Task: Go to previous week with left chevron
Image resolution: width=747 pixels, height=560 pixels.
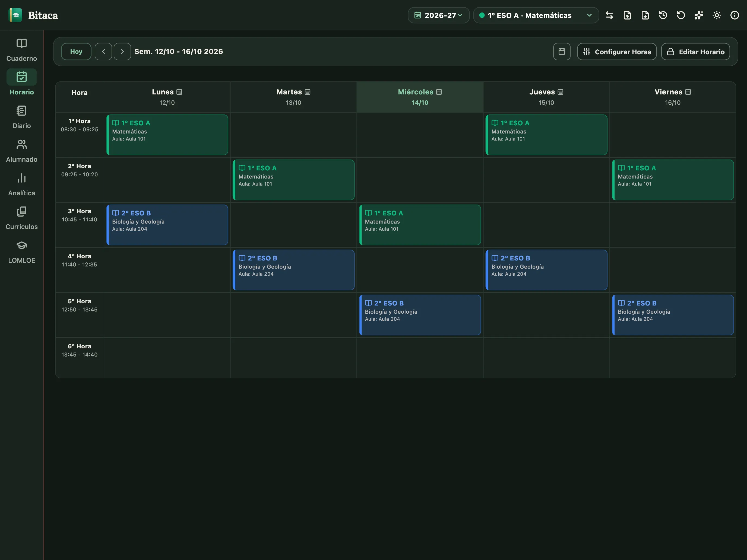Action: click(x=103, y=52)
